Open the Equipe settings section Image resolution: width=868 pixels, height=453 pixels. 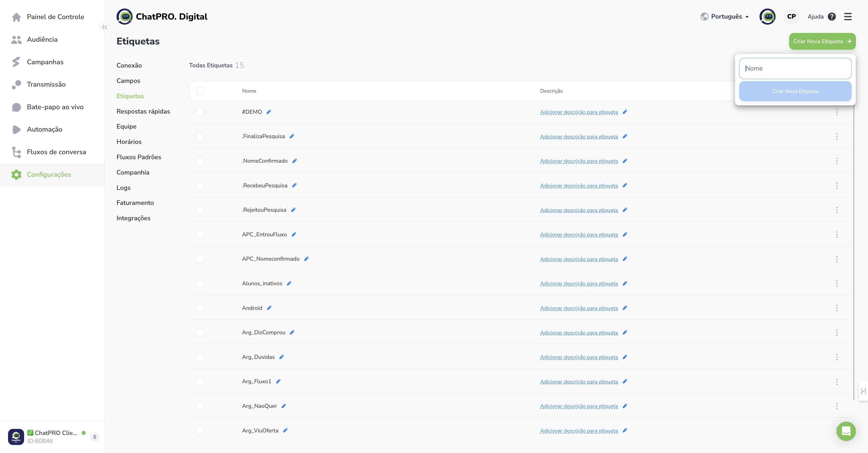coord(126,127)
